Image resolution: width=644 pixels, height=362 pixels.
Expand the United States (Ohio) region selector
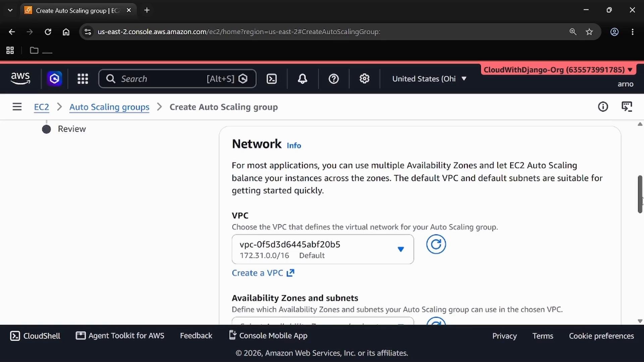429,79
